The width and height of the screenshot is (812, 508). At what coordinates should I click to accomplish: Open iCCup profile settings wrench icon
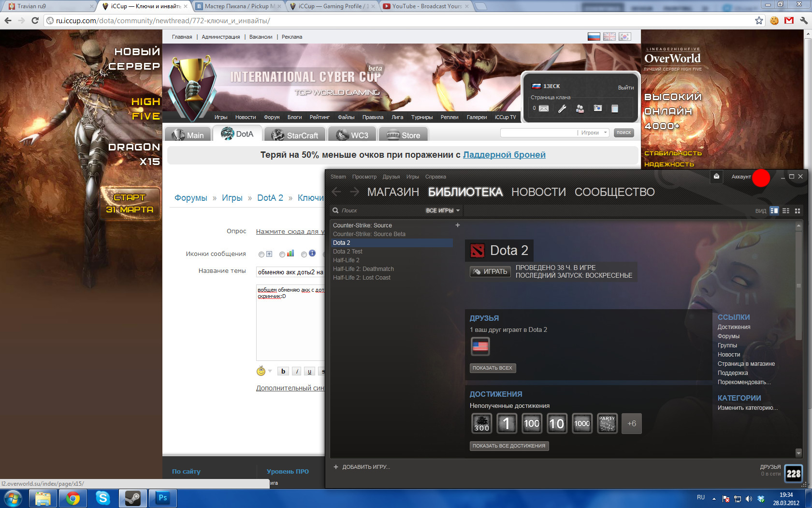pyautogui.click(x=562, y=108)
